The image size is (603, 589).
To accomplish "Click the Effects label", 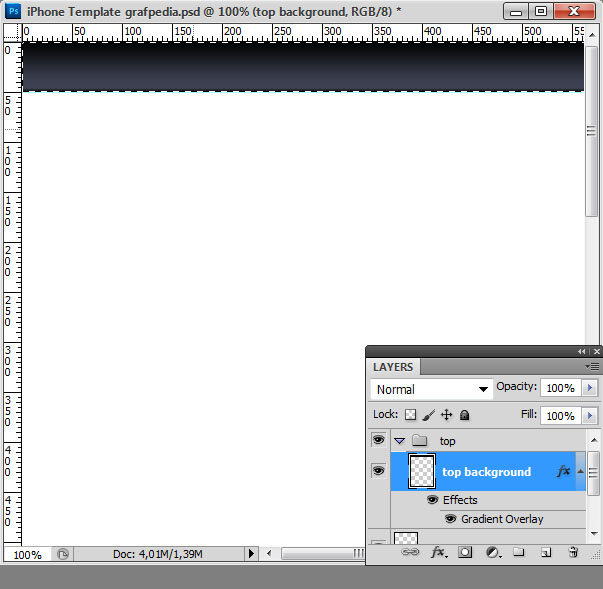I will coord(460,500).
